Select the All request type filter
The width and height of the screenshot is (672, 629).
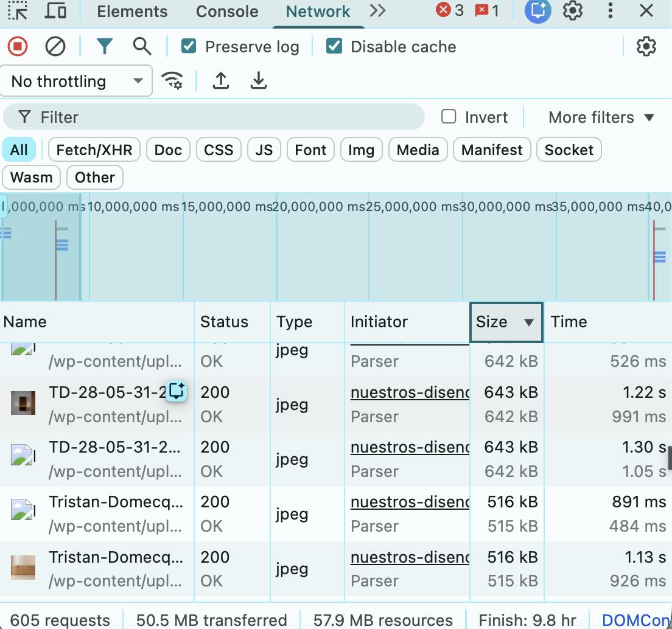[19, 150]
